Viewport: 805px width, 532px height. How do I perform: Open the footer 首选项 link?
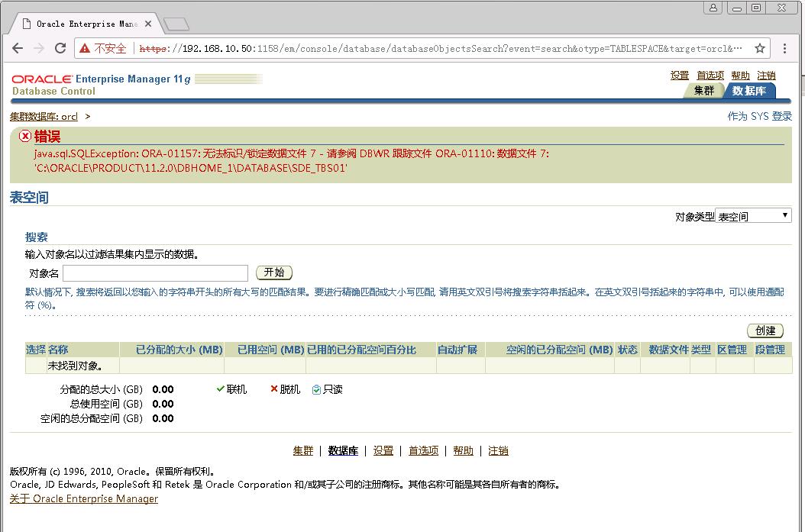pos(424,450)
